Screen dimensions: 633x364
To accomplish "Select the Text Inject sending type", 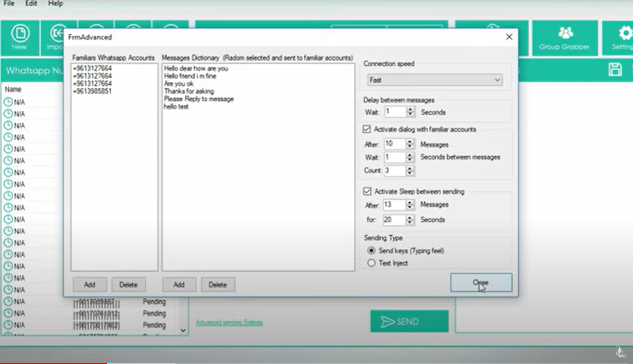I will (371, 263).
